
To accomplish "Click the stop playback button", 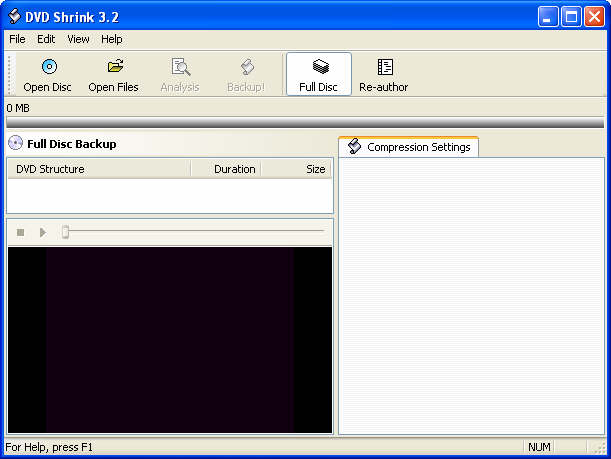I will [21, 233].
